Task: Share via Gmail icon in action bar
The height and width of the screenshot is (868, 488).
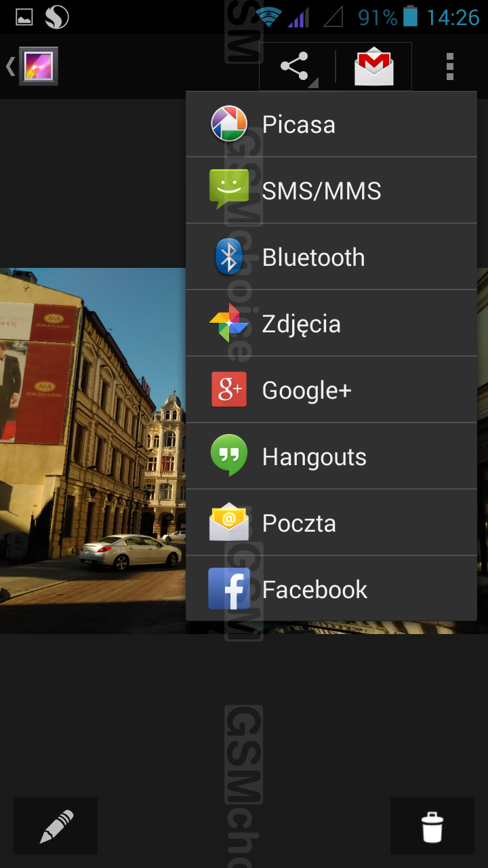Action: [374, 67]
